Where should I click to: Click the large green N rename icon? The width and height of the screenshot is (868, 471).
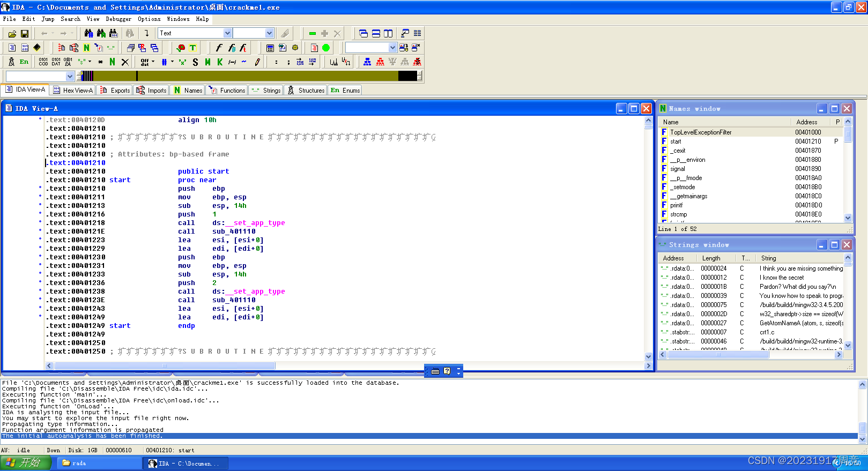click(113, 62)
